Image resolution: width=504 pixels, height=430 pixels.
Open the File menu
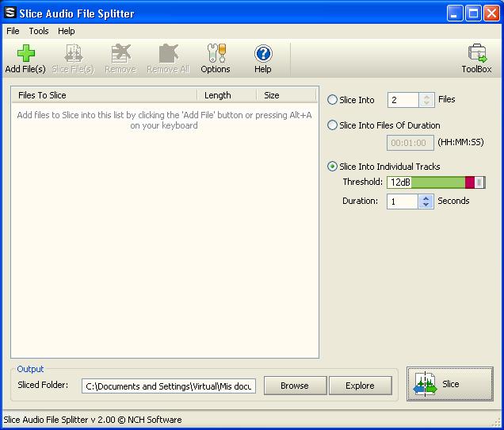pyautogui.click(x=13, y=31)
